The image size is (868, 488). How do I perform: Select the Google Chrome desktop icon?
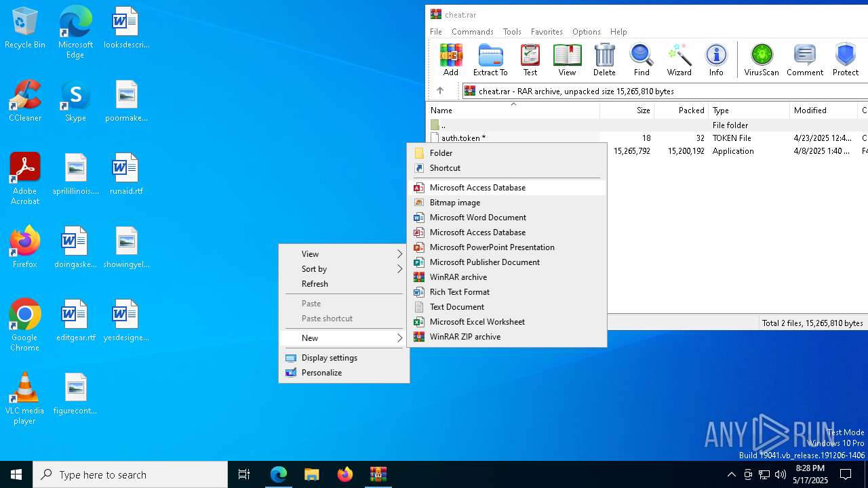pos(25,325)
